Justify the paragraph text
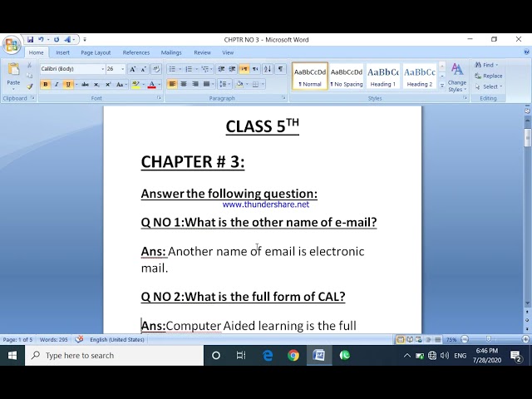Viewport: 532px width, 399px height. (206, 84)
